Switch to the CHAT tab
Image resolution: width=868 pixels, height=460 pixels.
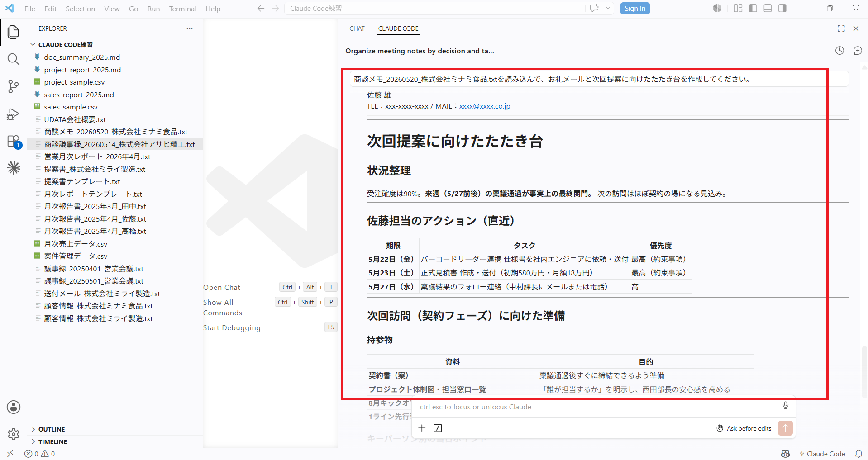pyautogui.click(x=357, y=28)
